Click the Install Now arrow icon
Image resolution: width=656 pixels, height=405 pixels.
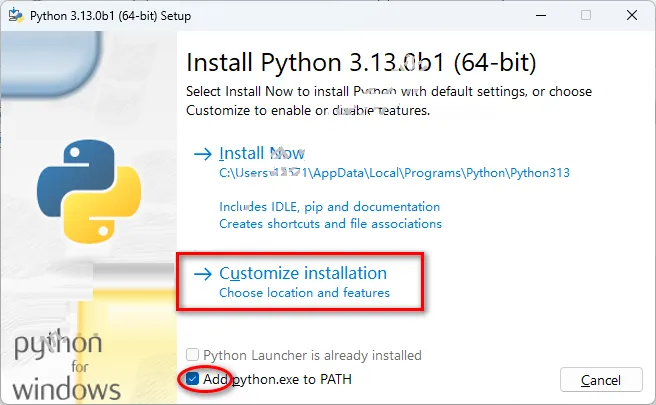[x=203, y=154]
